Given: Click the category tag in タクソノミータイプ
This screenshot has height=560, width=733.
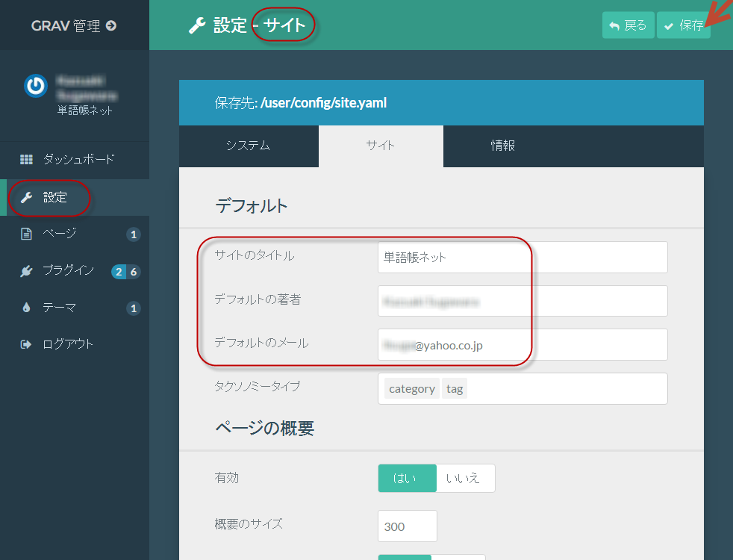Looking at the screenshot, I should [412, 389].
